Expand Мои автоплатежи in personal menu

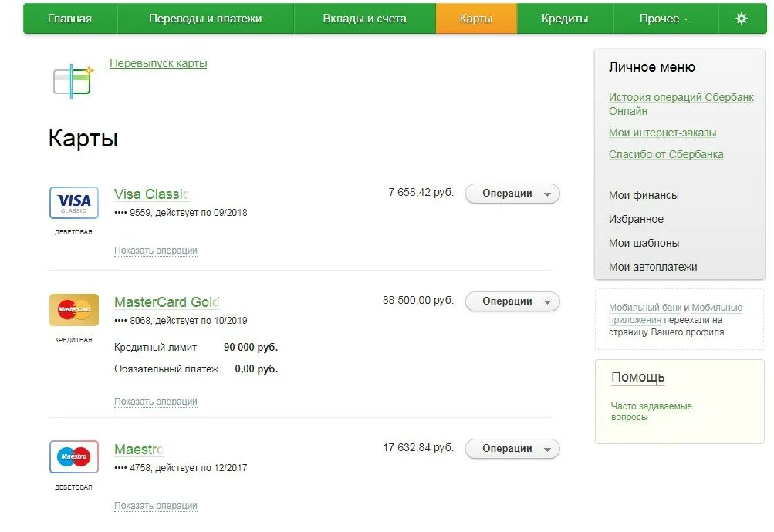coord(653,267)
